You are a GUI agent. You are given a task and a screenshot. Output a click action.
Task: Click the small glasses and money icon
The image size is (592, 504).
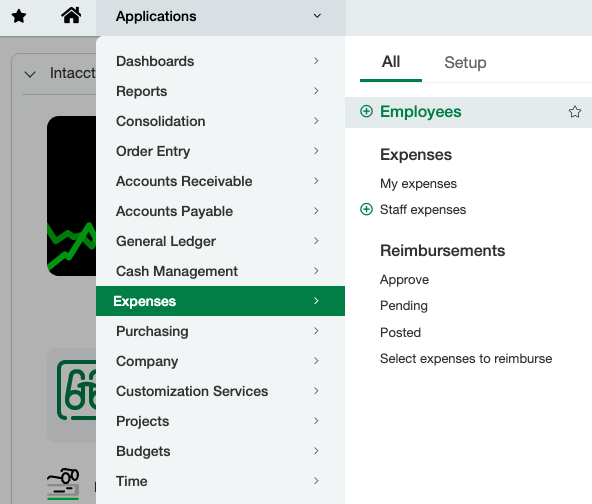click(63, 484)
